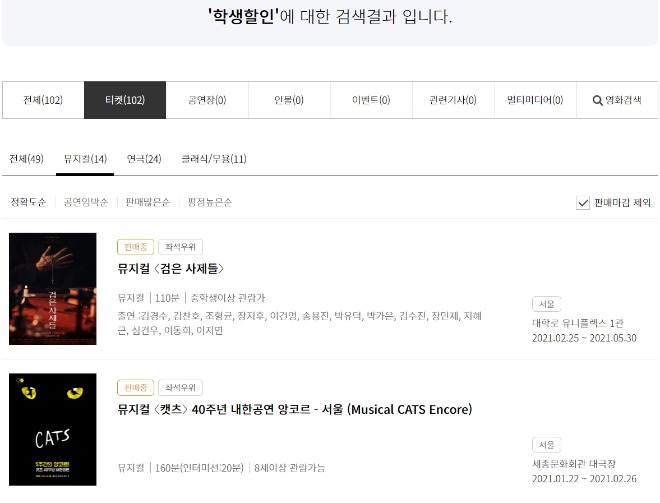Switch to the 공연장(0) tab
660x503 pixels.
(207, 100)
